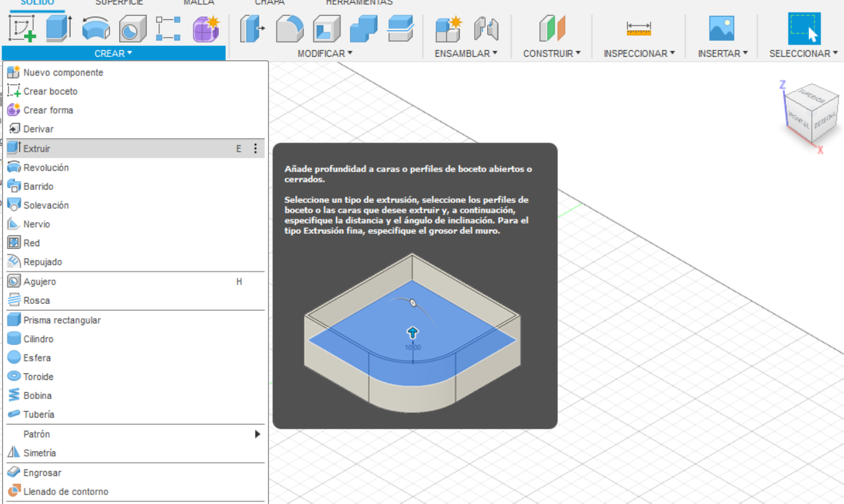
Task: Switch to the CHAPA tab
Action: coord(270,3)
